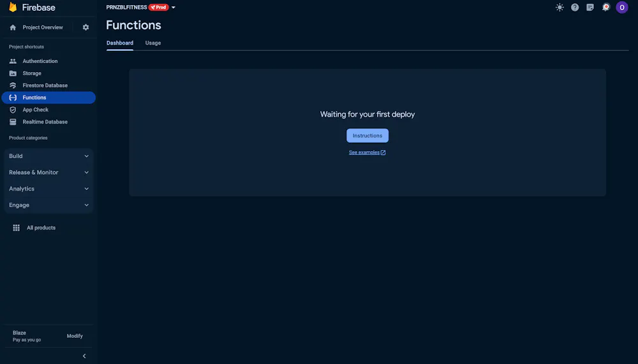Click the Authentication people icon
Viewport: 638px width, 364px height.
13,61
